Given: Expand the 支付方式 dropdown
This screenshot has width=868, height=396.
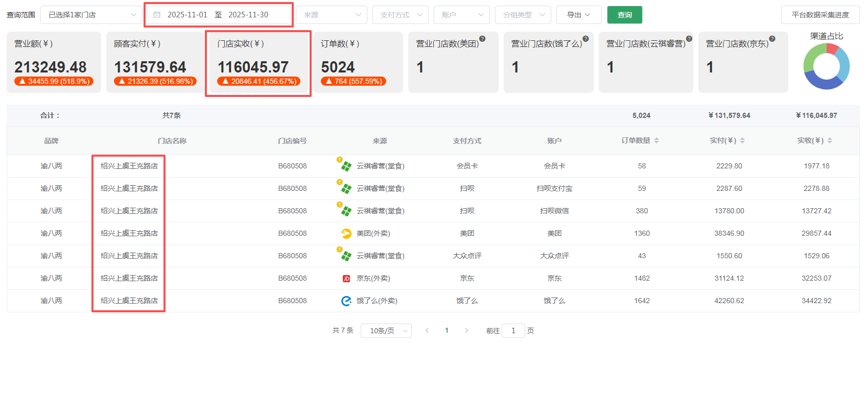Looking at the screenshot, I should tap(400, 15).
